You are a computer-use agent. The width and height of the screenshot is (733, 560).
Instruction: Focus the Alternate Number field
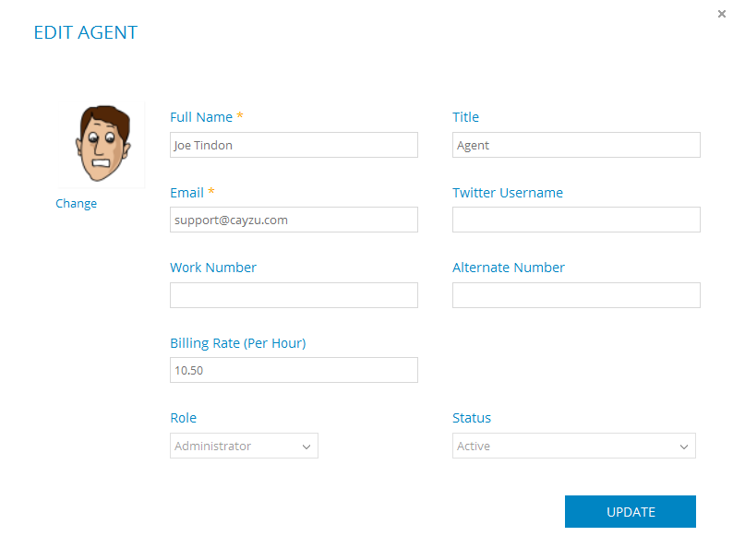[576, 295]
